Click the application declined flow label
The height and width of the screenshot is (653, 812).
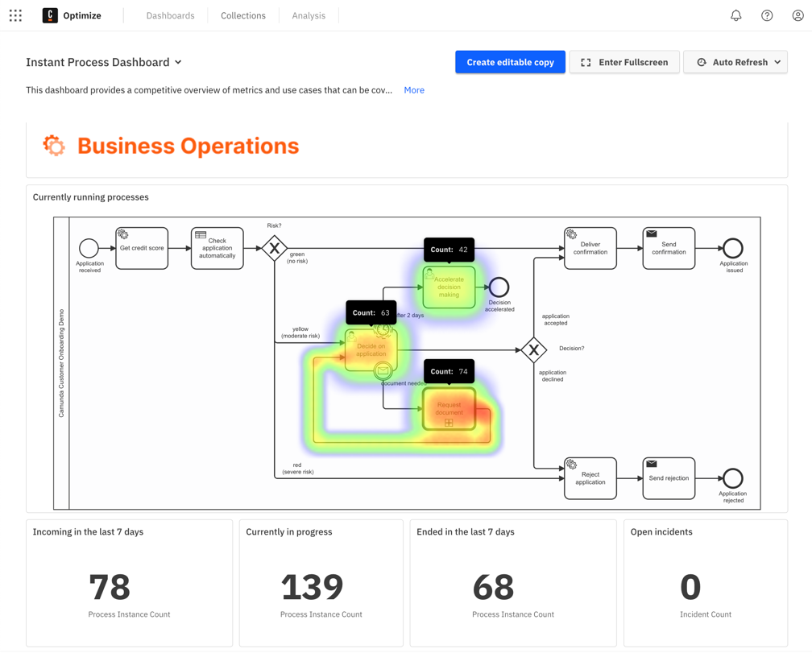point(553,376)
